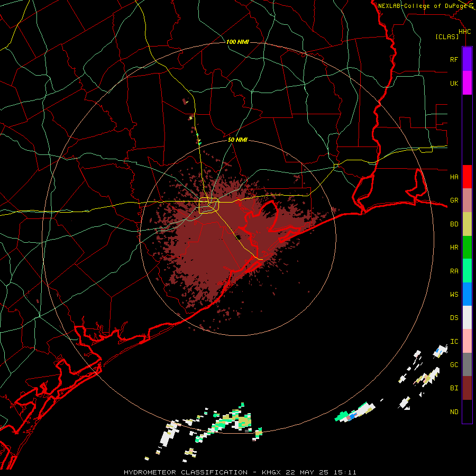The width and height of the screenshot is (476, 476).
Task: Click the RF legend label
Action: pyautogui.click(x=454, y=59)
